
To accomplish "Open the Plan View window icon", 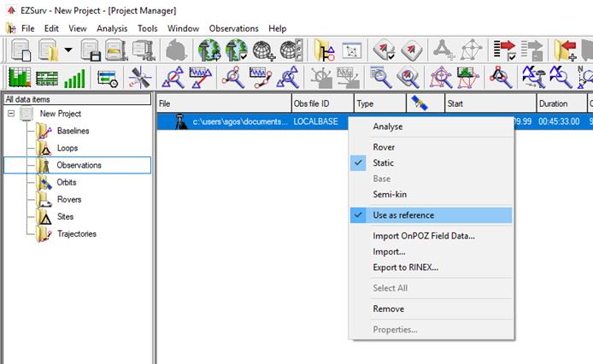I will click(352, 50).
